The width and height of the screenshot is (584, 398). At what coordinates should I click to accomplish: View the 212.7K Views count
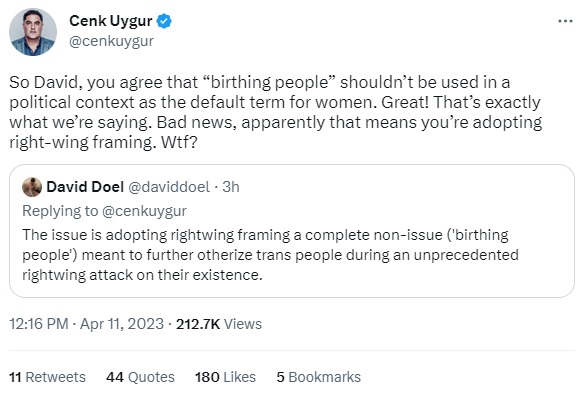219,324
